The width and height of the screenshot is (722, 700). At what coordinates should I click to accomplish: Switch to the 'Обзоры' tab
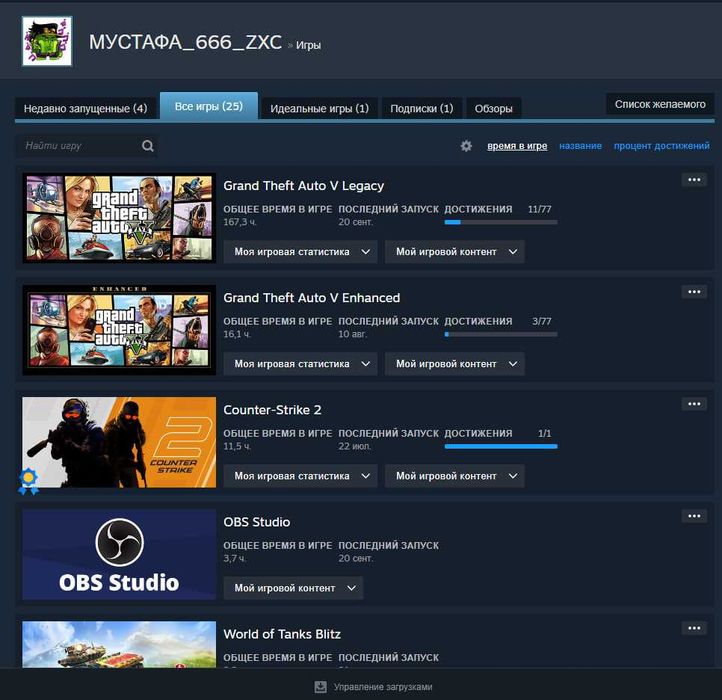coord(494,108)
